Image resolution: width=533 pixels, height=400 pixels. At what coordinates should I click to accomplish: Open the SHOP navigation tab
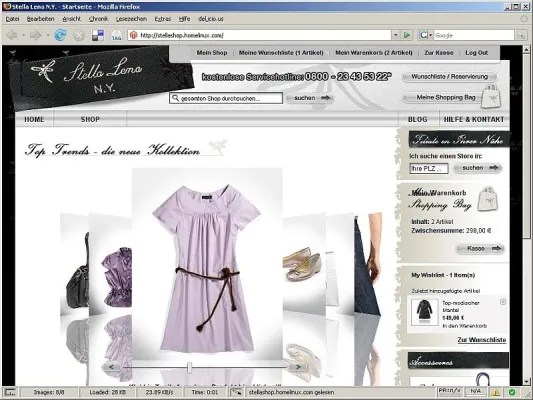point(90,119)
